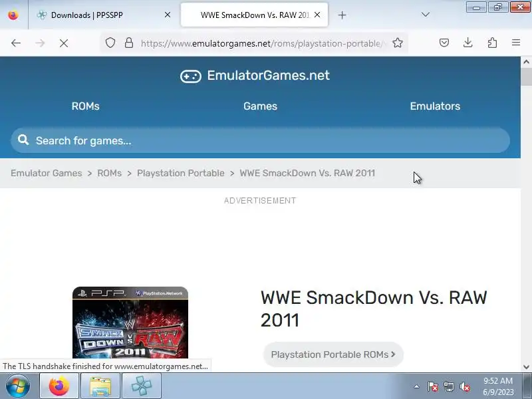The image size is (532, 399).
Task: Go to Playstation Portable breadcrumb
Action: pos(180,173)
